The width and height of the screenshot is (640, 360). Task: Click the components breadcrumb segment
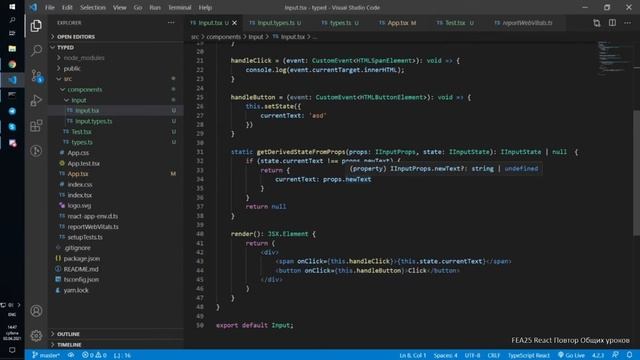(223, 37)
